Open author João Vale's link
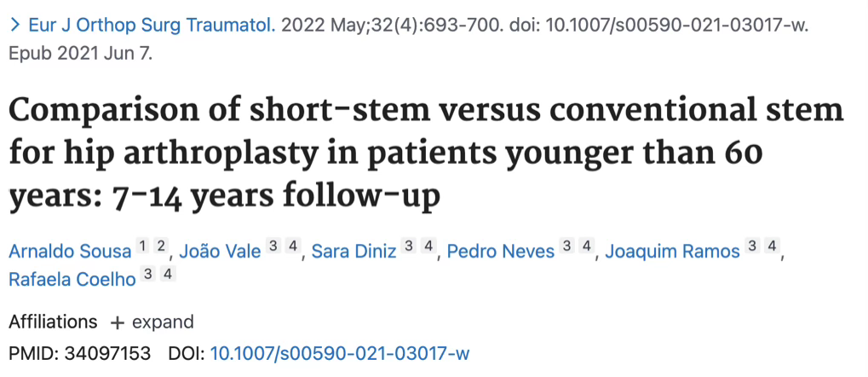Viewport: 868px width, 377px height. coord(221,252)
